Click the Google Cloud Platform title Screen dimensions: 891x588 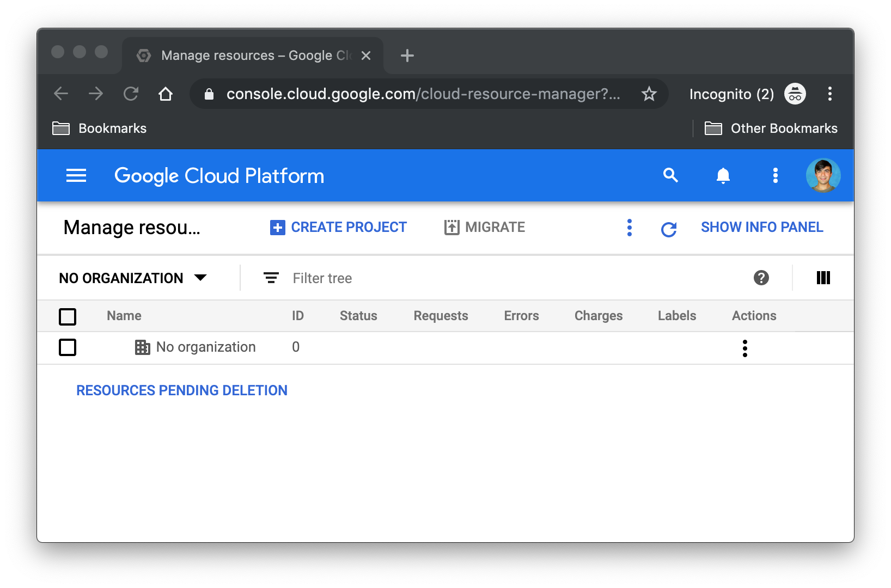[219, 176]
